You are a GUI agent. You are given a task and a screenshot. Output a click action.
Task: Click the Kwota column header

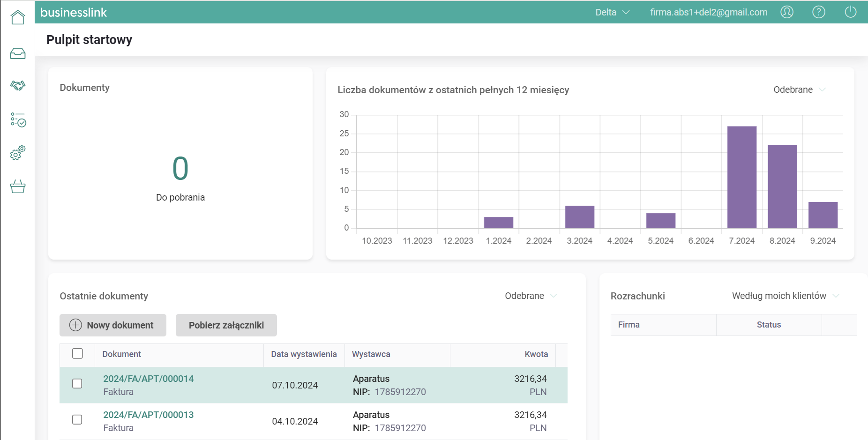tap(536, 354)
